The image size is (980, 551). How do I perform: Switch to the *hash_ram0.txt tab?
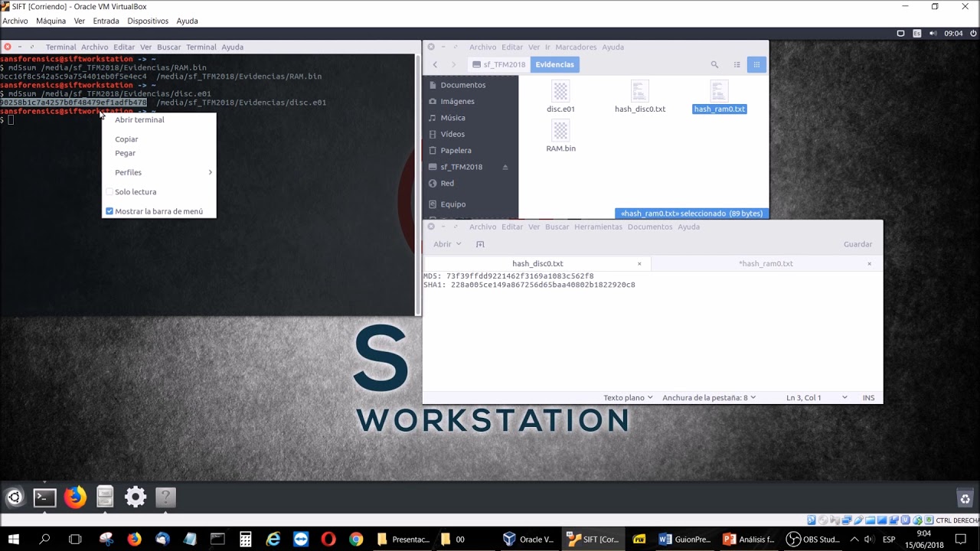(x=766, y=263)
